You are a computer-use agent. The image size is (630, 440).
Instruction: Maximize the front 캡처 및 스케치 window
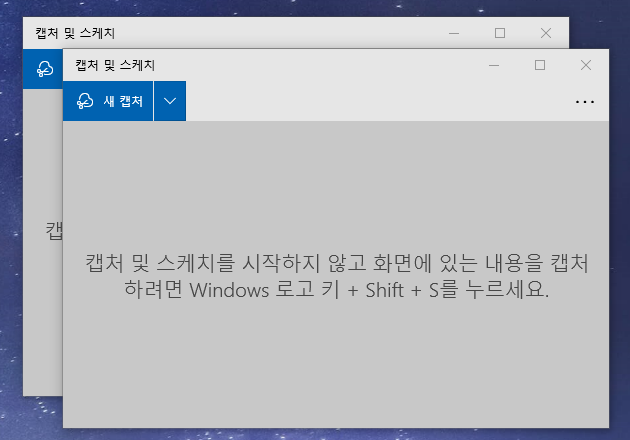[540, 65]
